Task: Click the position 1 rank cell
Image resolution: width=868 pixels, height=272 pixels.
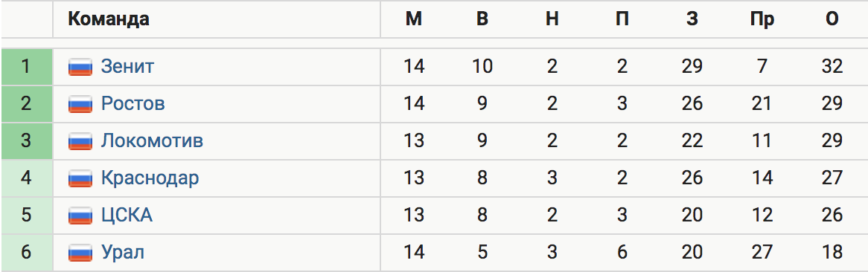Action: tap(27, 67)
